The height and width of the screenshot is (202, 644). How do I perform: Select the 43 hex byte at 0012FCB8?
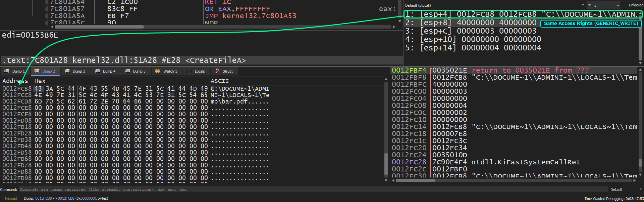[38, 89]
